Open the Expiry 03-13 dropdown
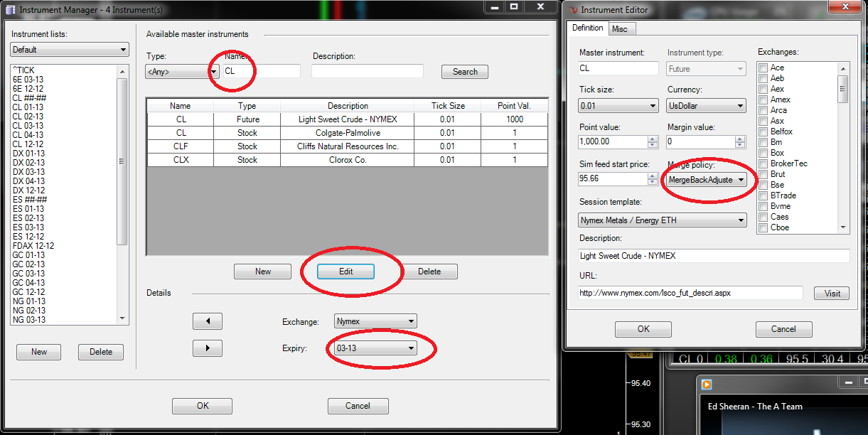 375,348
